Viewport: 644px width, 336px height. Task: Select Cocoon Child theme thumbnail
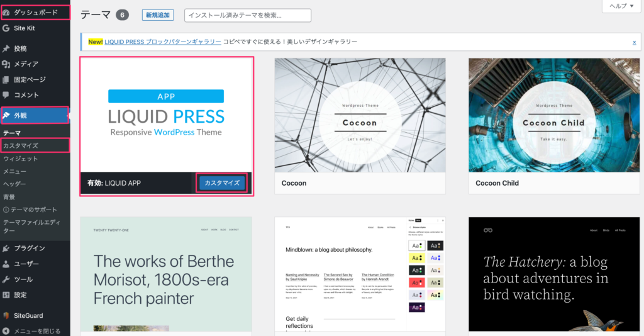554,115
